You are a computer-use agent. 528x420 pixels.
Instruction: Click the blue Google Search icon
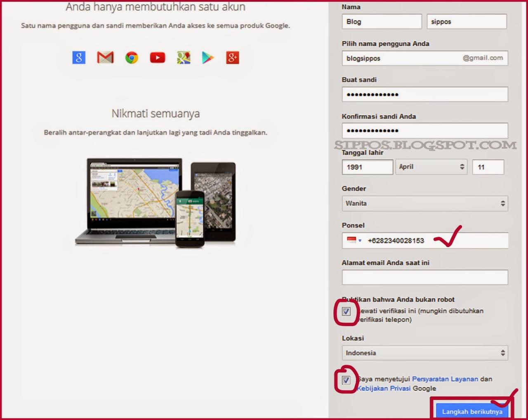[x=79, y=57]
